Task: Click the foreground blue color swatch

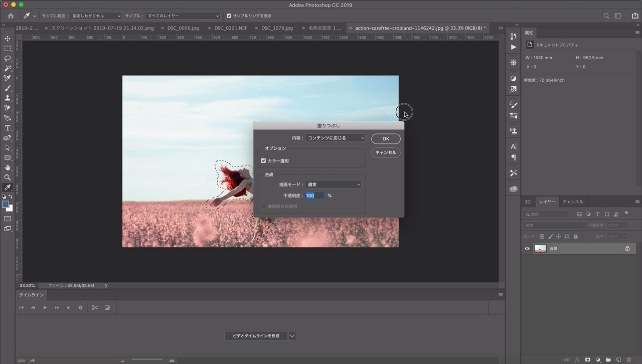Action: (6, 205)
